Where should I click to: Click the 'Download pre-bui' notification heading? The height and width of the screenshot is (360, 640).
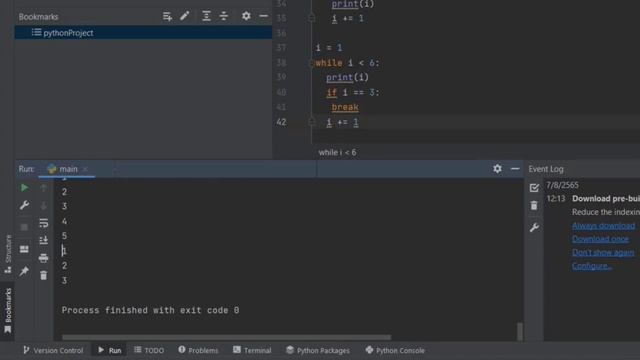point(606,198)
